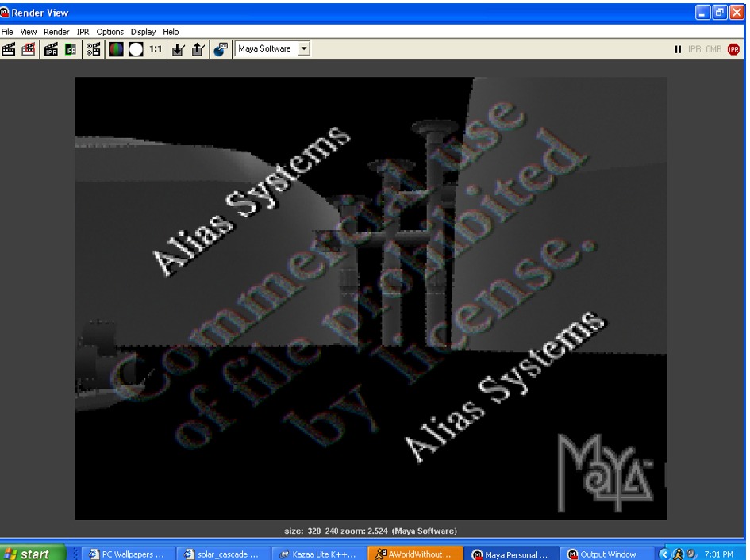Click the Windows Start button
The height and width of the screenshot is (560, 750).
[x=26, y=552]
